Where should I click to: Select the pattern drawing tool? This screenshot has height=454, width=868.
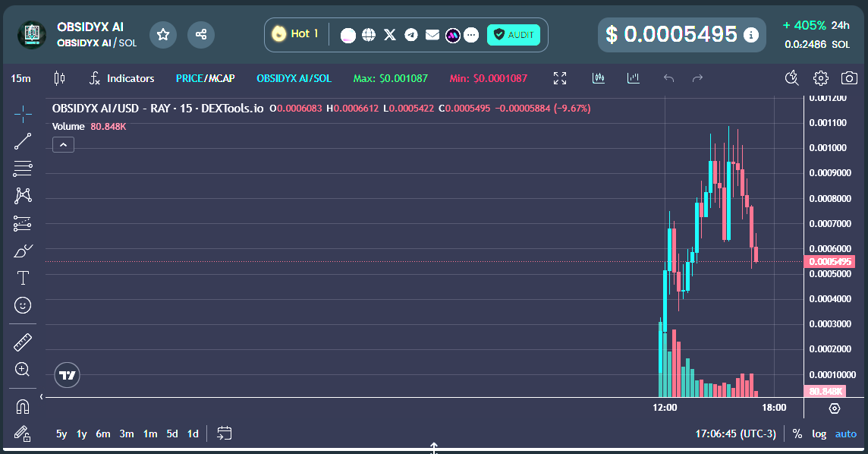23,195
